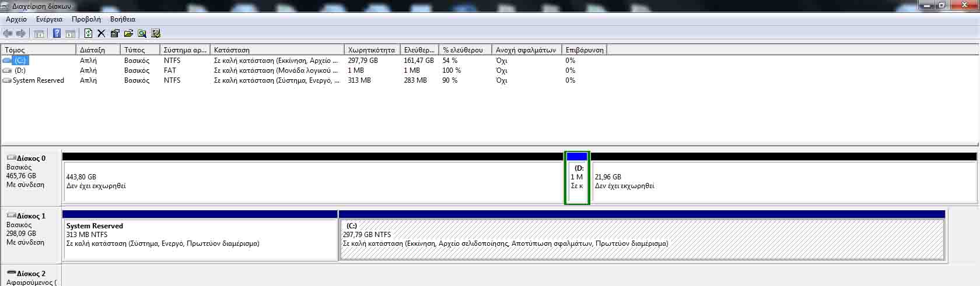Open the Βοήθεια menu
This screenshot has height=286, width=980.
coord(123,19)
